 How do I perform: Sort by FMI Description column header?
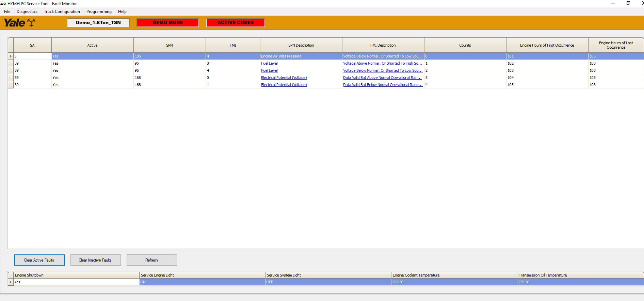(383, 45)
